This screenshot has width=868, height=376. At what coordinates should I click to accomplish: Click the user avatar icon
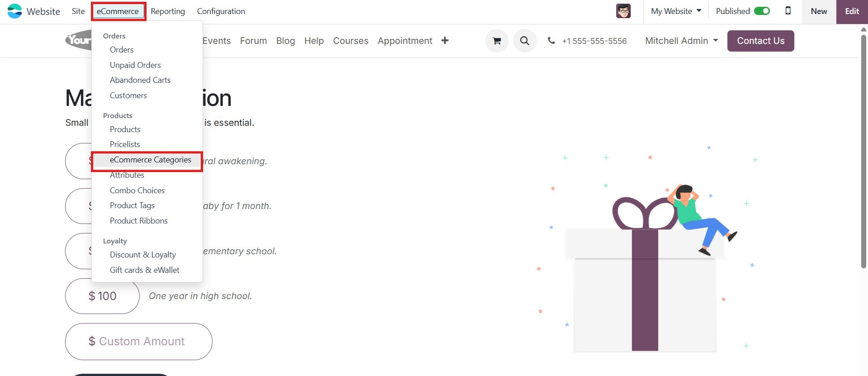[623, 11]
